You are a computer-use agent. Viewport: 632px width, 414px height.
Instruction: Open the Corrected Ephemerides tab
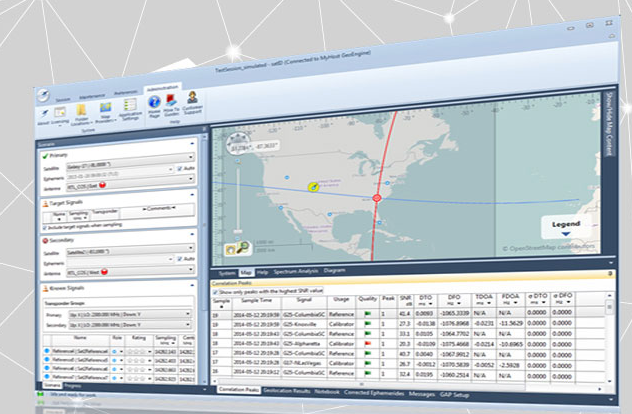[x=374, y=393]
